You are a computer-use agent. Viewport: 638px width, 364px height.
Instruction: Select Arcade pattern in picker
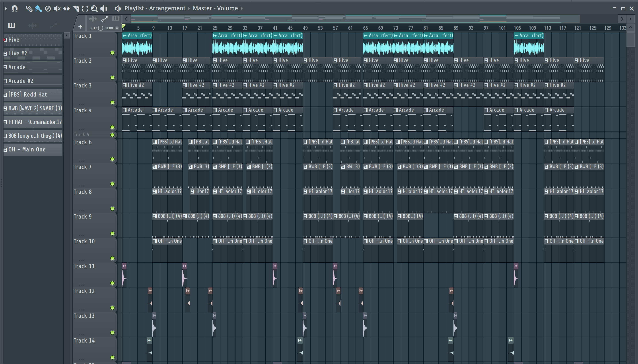(33, 67)
